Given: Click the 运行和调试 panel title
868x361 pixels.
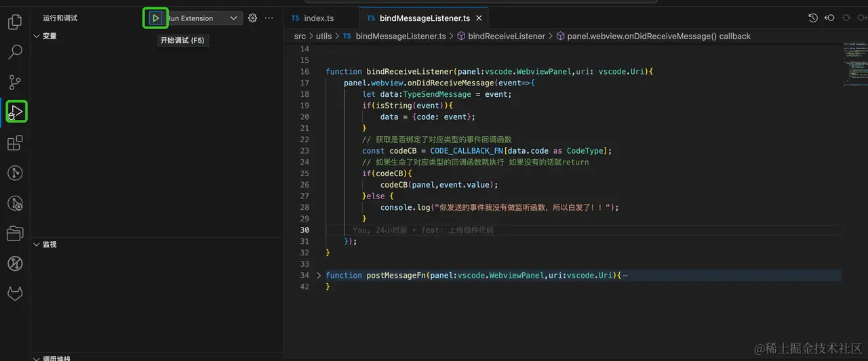Looking at the screenshot, I should coord(60,18).
